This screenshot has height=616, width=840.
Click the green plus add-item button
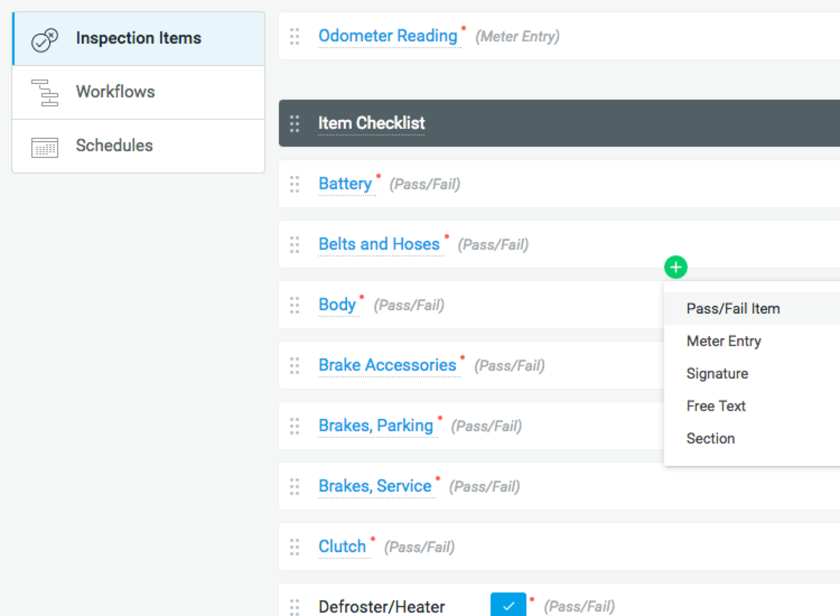tap(675, 267)
